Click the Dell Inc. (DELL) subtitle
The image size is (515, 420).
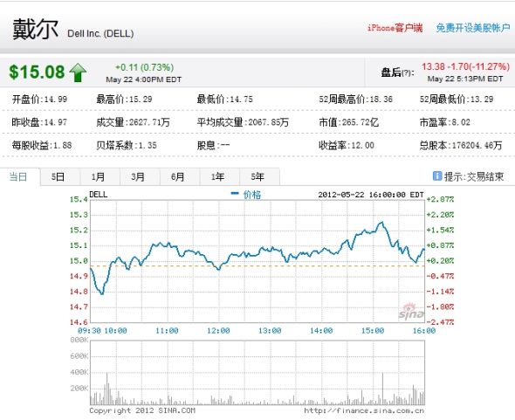pos(100,33)
